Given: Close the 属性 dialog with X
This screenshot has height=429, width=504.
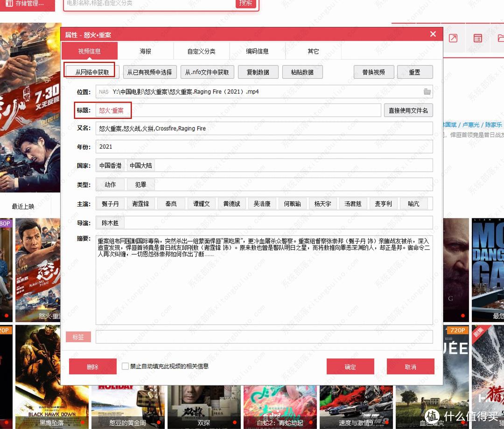Looking at the screenshot, I should (x=433, y=34).
